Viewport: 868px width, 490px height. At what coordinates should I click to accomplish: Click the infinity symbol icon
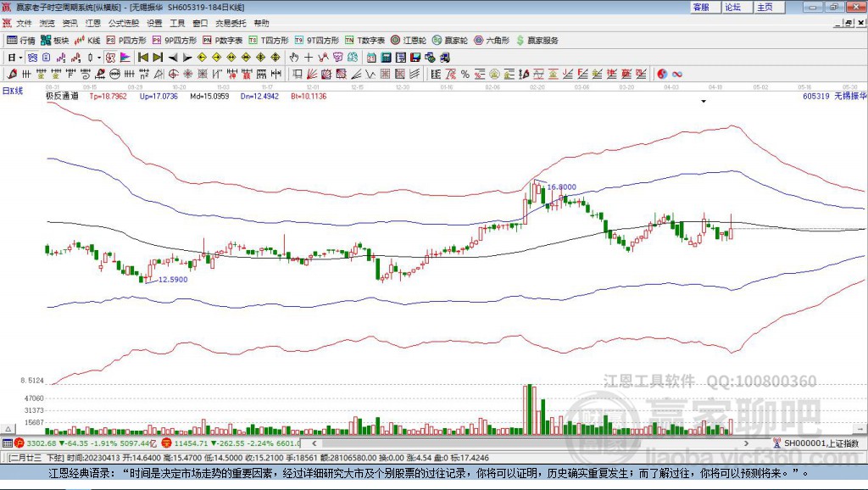[x=677, y=74]
